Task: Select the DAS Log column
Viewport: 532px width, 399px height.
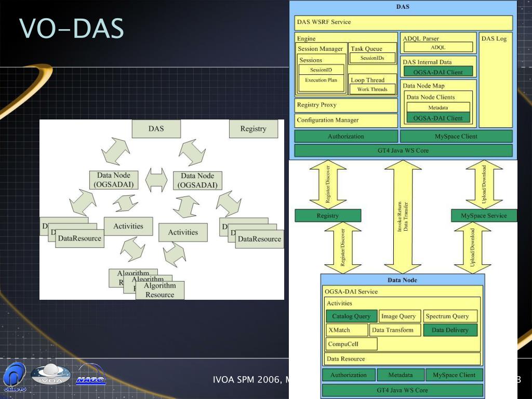Action: pyautogui.click(x=495, y=80)
